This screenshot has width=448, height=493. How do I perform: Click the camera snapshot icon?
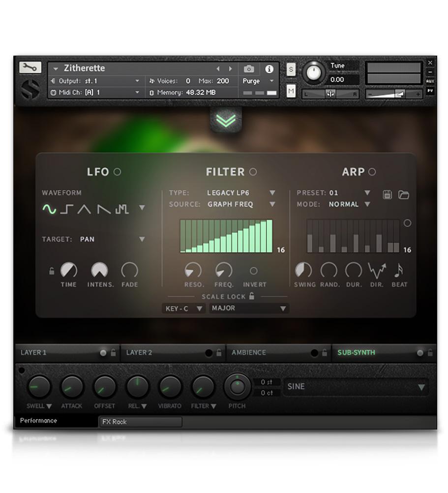tap(249, 69)
